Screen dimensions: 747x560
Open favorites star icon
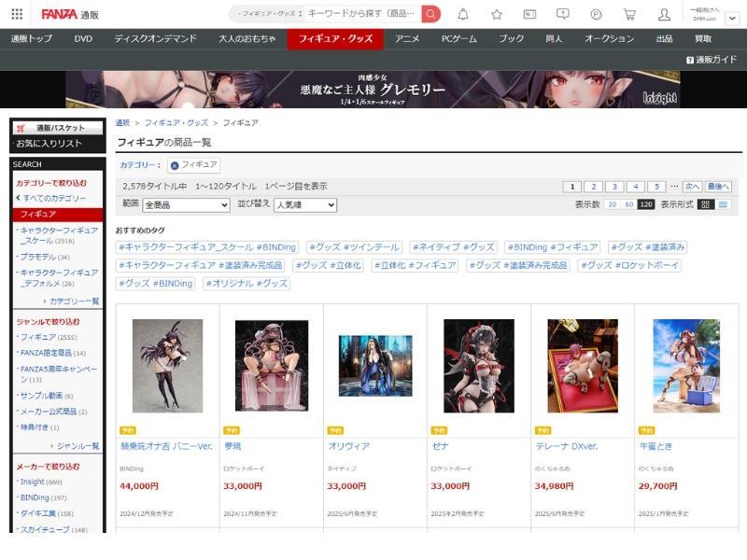tap(497, 14)
